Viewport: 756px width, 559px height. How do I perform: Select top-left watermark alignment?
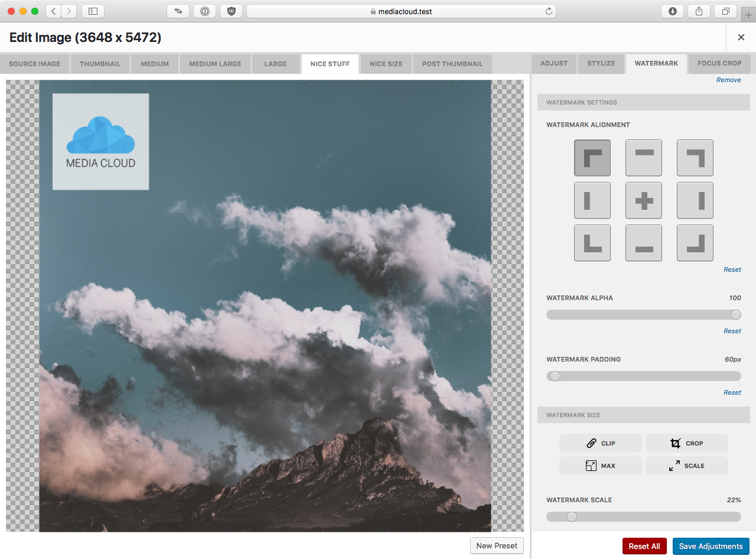(x=592, y=158)
